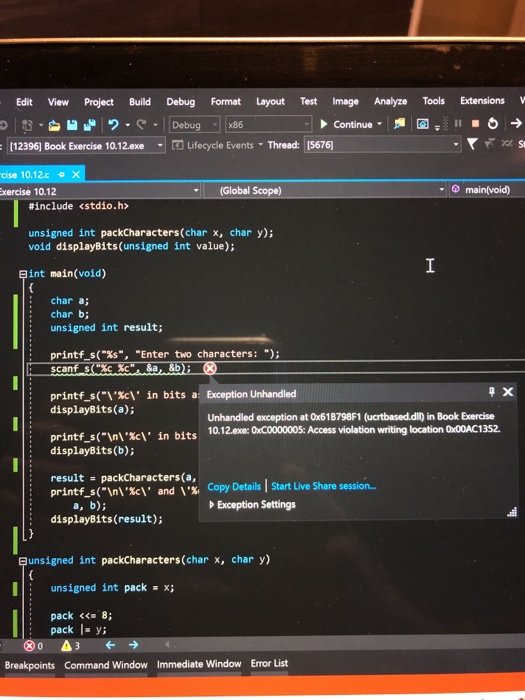
Task: Switch to the Breakpoints tab
Action: pos(29,665)
